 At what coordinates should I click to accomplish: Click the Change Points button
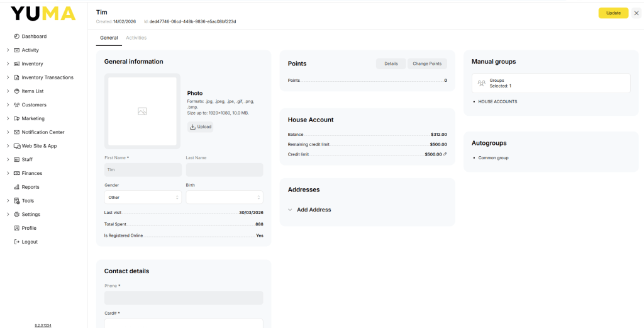tap(427, 64)
